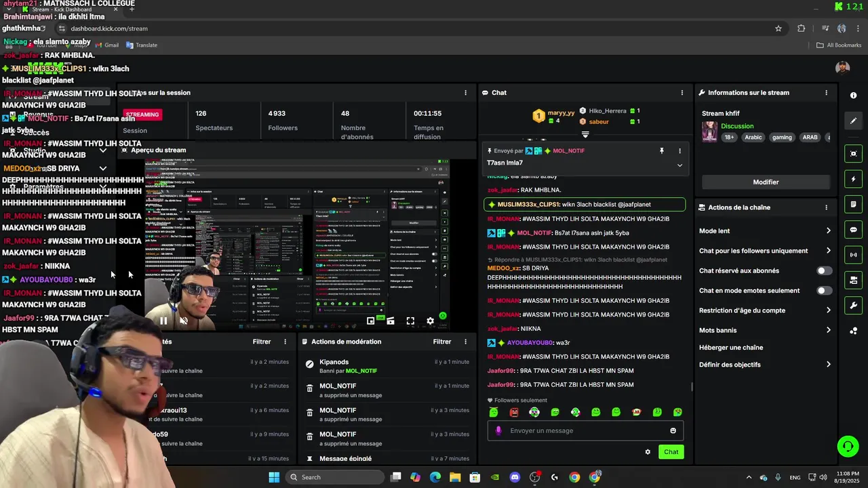Toggle the stream preview widget icon in sidebar
Viewport: 868px width, 488px height.
[x=854, y=154]
